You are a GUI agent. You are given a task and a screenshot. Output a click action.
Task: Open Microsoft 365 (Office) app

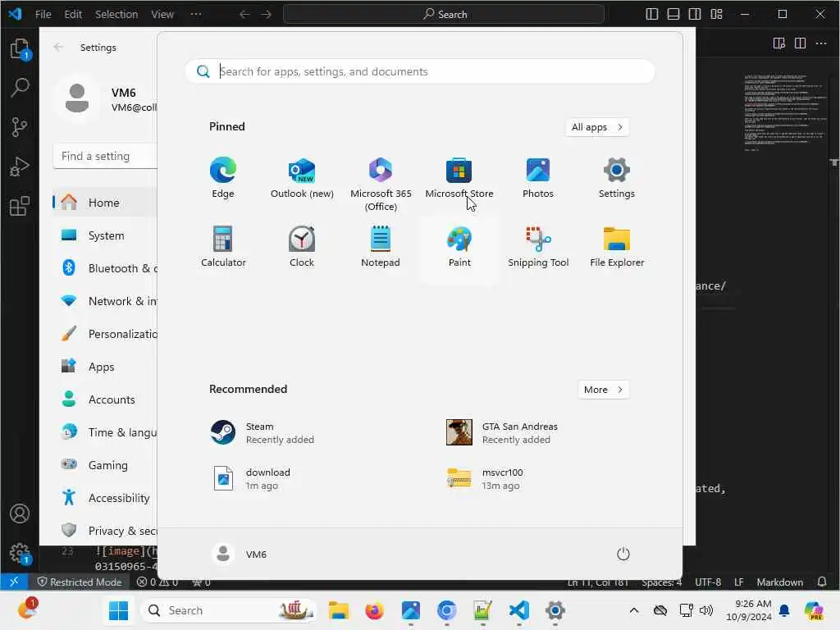click(381, 185)
